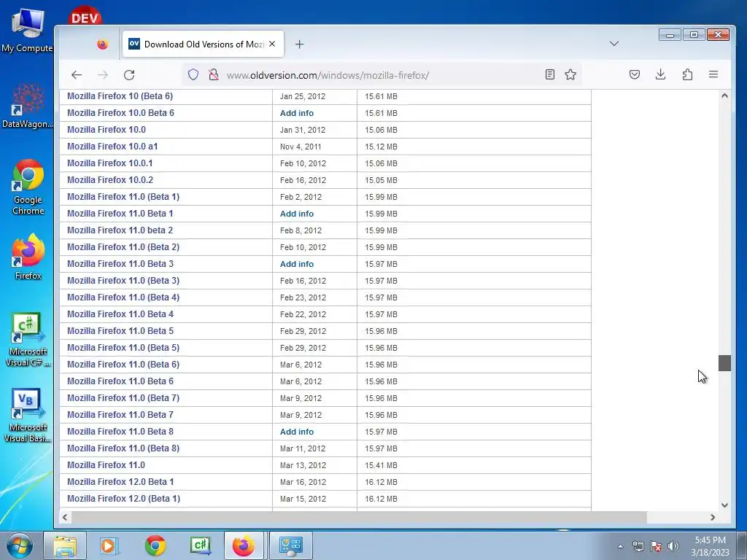Open the extensions puzzle icon
The image size is (747, 560).
pyautogui.click(x=687, y=74)
